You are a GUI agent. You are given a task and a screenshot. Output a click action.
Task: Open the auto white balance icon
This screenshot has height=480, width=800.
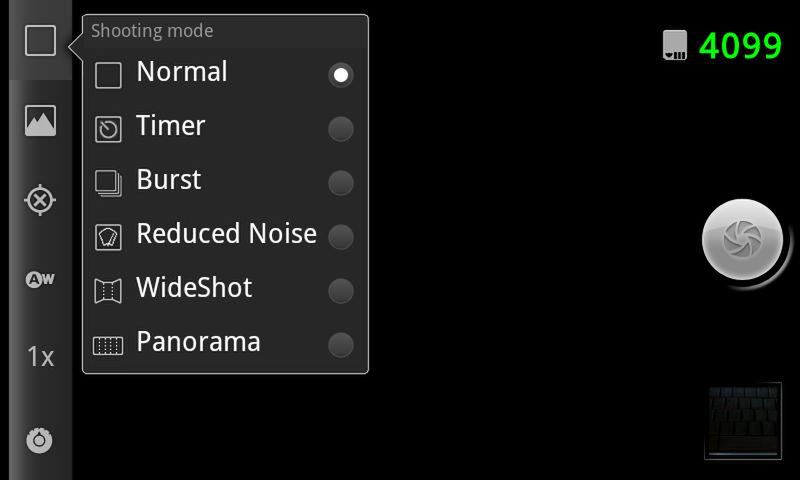tap(40, 279)
